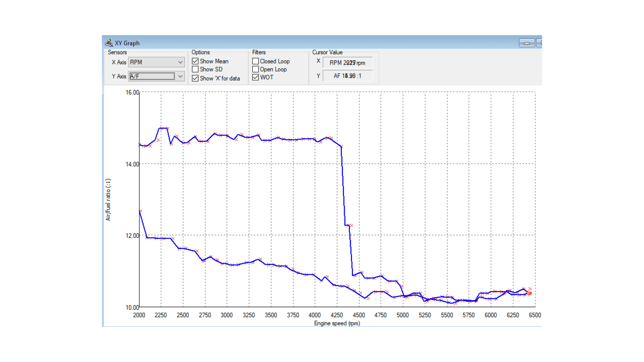The image size is (644, 362).
Task: Click the AF cursor value field
Action: point(347,76)
